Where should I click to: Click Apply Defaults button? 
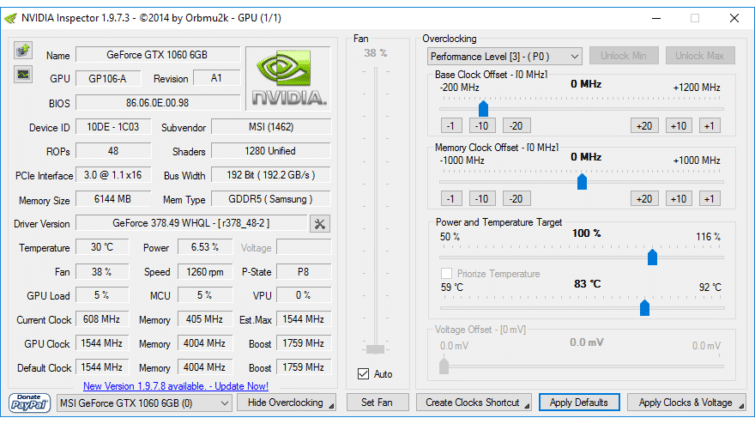pos(579,402)
